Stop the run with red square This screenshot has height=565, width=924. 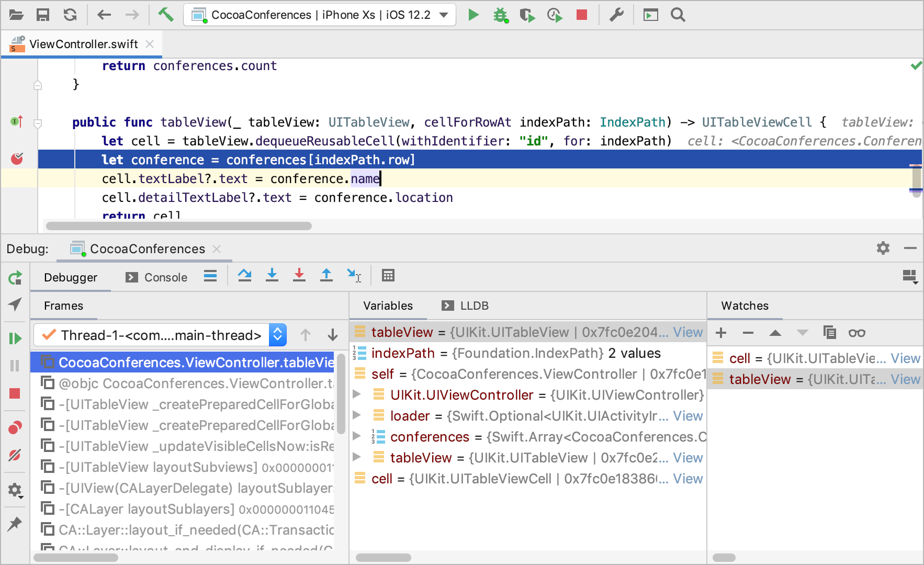pyautogui.click(x=582, y=15)
